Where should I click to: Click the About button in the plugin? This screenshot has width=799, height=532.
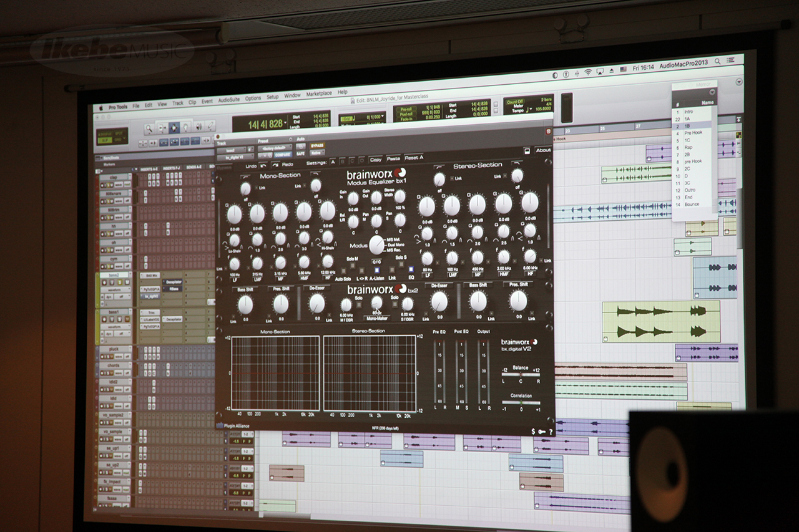pyautogui.click(x=542, y=150)
